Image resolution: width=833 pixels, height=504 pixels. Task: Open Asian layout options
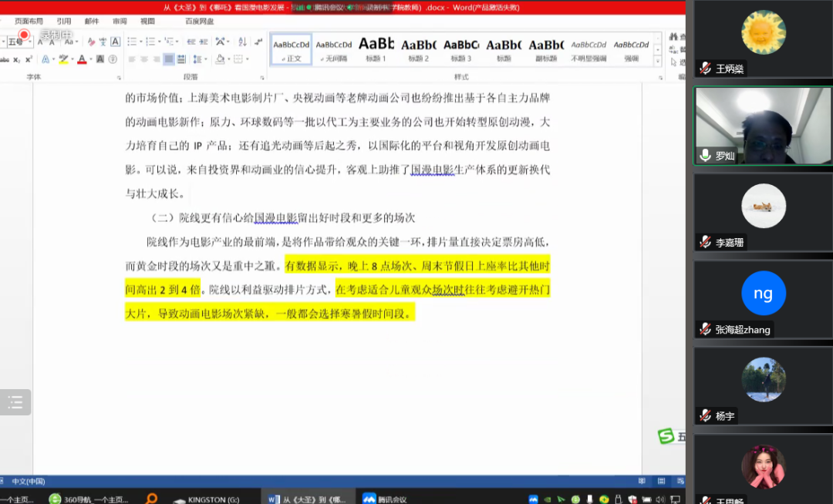220,42
